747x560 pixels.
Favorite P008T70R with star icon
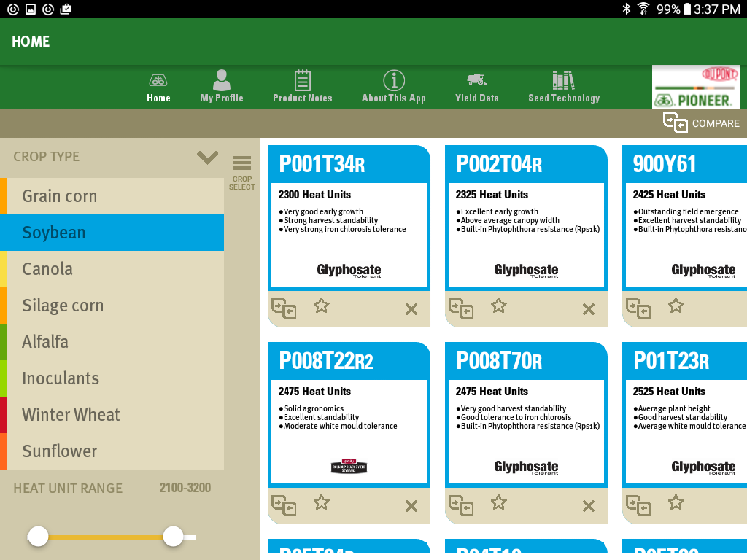tap(499, 502)
